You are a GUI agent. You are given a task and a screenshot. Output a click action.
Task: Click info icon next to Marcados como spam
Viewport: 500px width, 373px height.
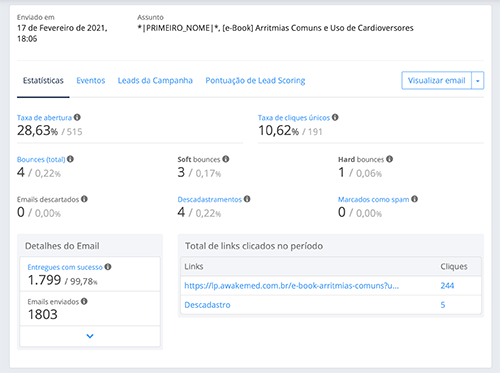(414, 199)
